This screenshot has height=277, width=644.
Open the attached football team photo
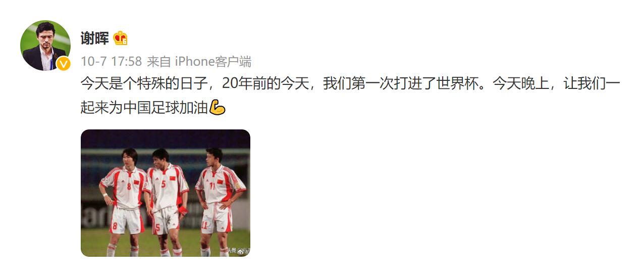point(166,193)
